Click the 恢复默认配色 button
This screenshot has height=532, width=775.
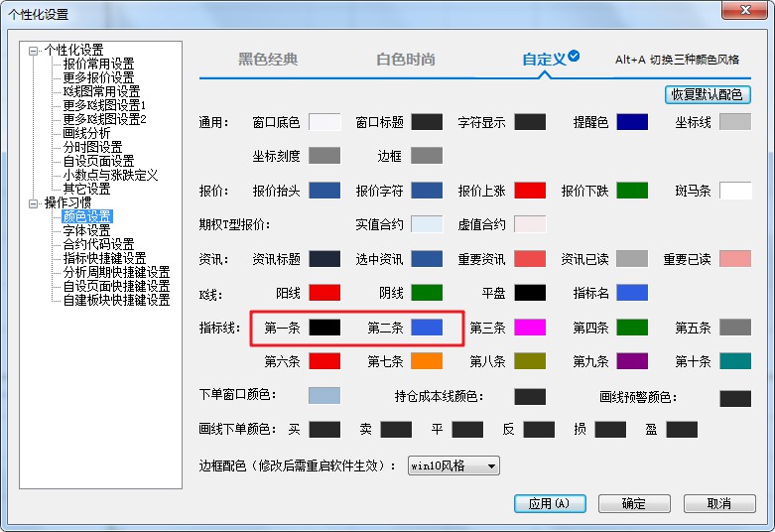point(708,95)
